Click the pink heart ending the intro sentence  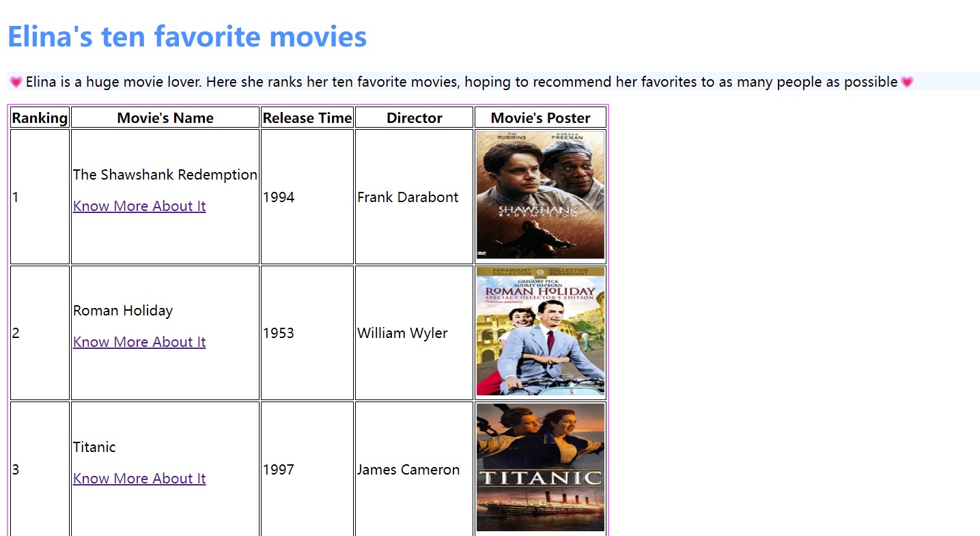tap(907, 83)
